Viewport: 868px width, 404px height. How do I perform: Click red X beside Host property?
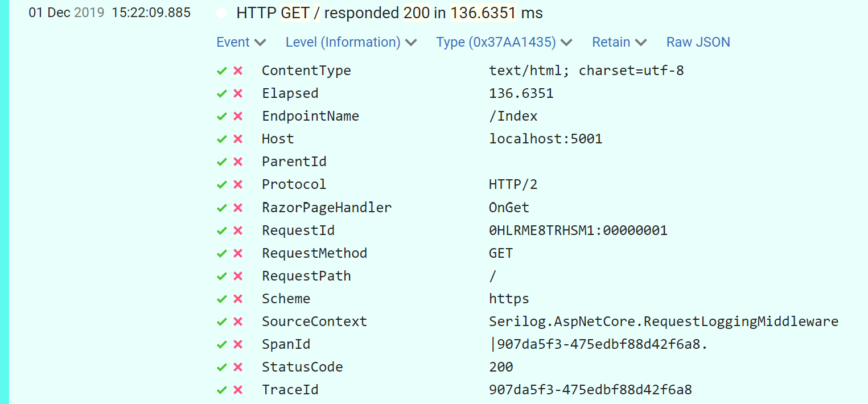tap(238, 139)
